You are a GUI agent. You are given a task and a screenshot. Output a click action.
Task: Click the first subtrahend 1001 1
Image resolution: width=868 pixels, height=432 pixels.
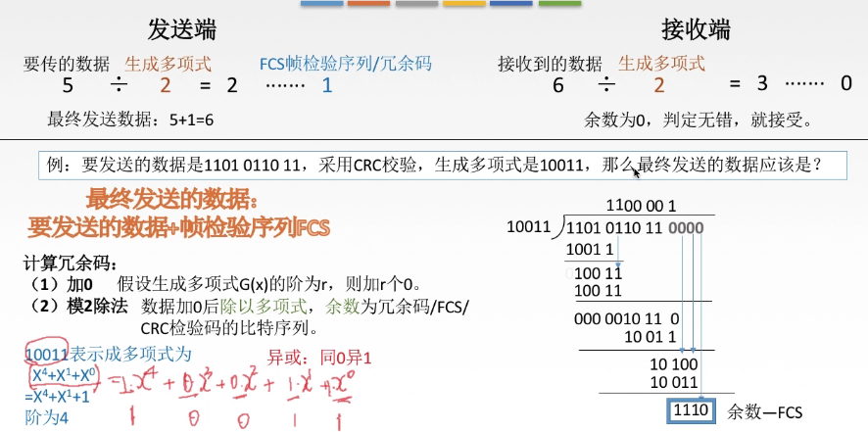tap(591, 249)
